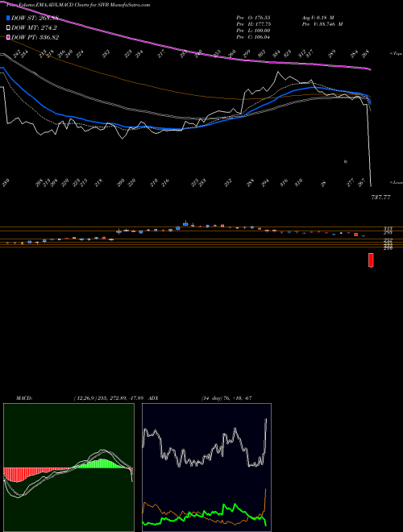Click the large red candlestick

371,260
